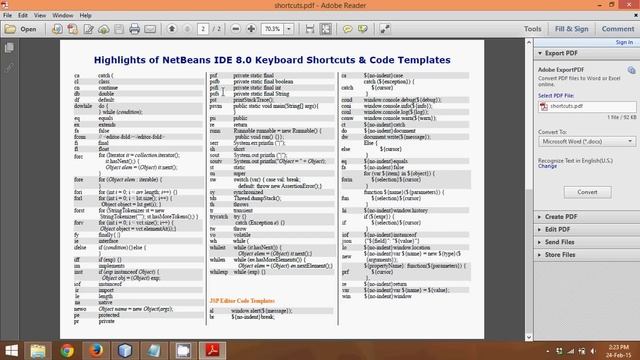Click the Select PDF File link

(x=556, y=96)
